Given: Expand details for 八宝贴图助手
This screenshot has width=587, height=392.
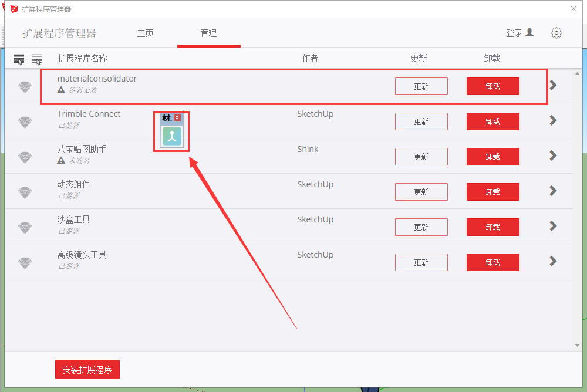Looking at the screenshot, I should [x=553, y=156].
